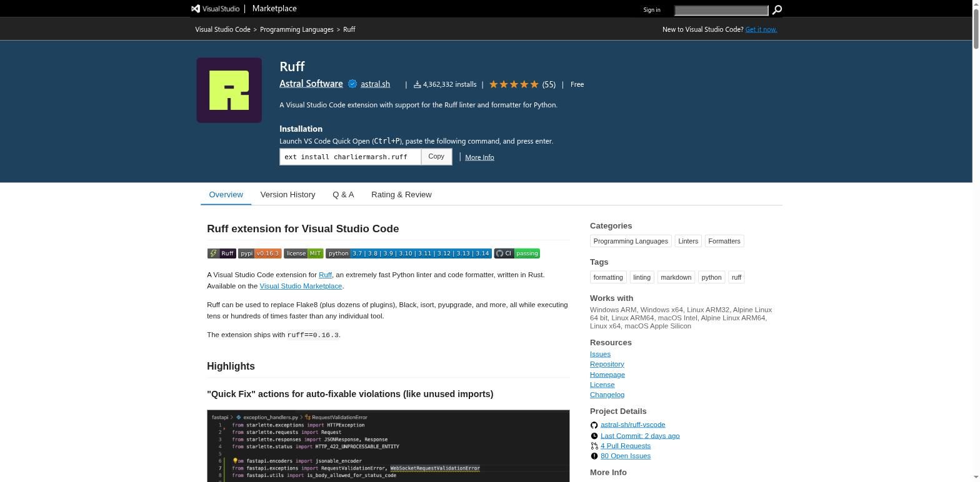Viewport: 980px width, 482px height.
Task: Click the license MIT badge
Action: (x=303, y=253)
